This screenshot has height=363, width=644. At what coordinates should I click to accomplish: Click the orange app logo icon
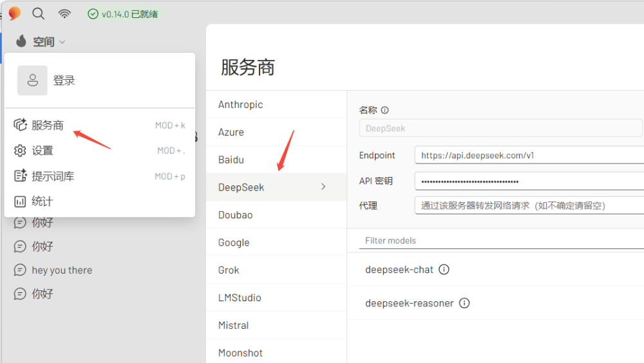click(x=14, y=14)
